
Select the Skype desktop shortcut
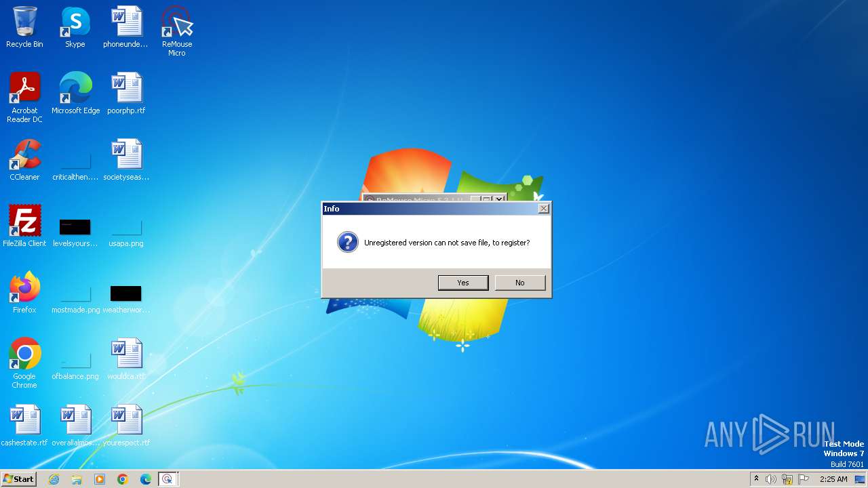pos(75,28)
